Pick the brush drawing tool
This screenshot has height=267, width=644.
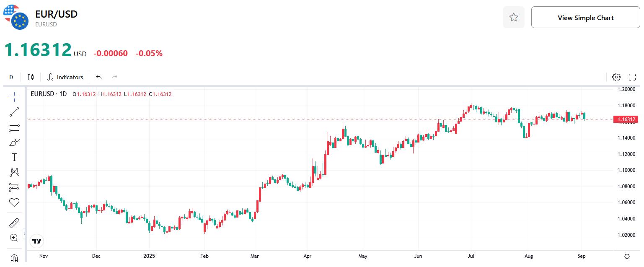pos(14,142)
